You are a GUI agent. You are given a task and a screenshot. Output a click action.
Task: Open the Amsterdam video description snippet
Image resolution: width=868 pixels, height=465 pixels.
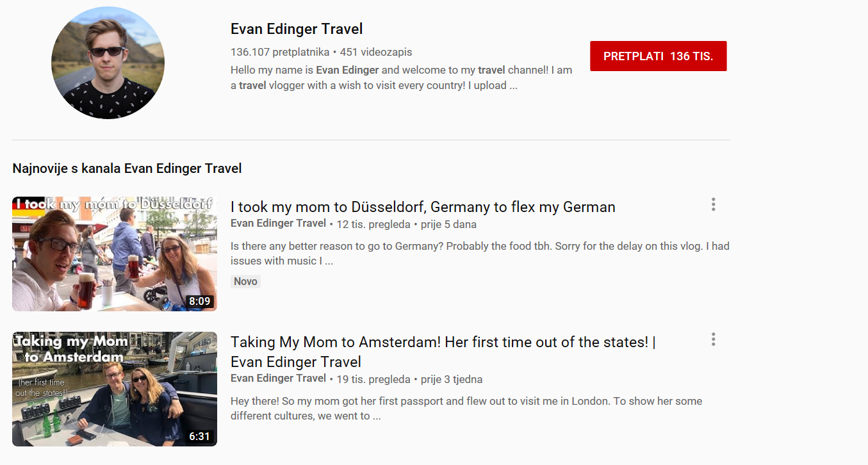pos(466,408)
